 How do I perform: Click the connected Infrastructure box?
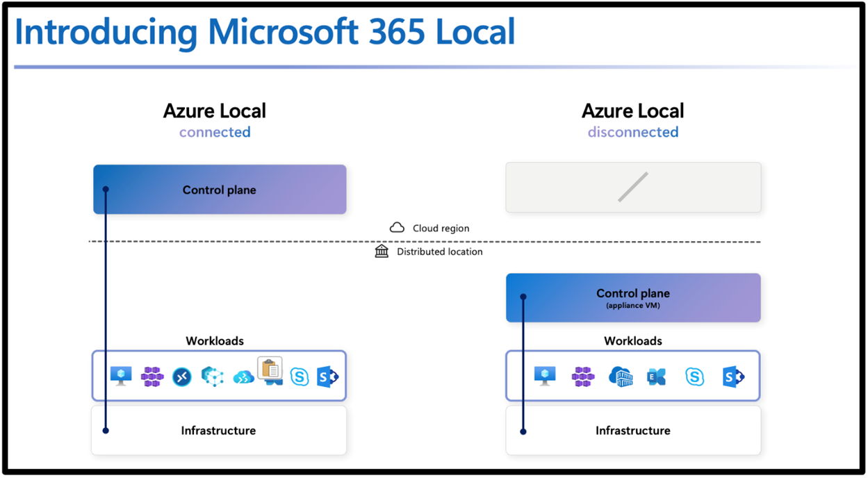219,431
